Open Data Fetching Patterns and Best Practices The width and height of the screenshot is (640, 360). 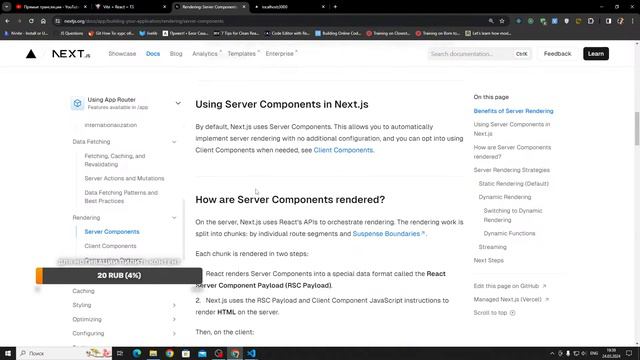coord(121,197)
